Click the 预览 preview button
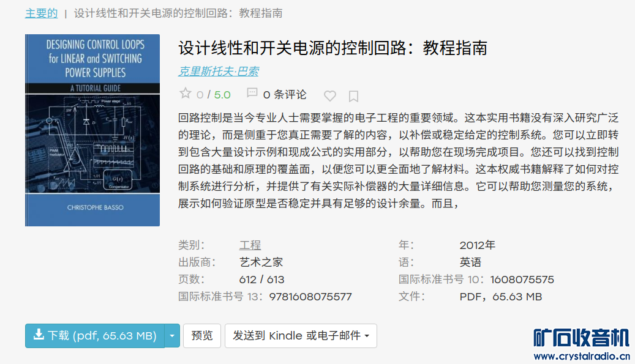Screen dimensions: 635x364 coord(201,336)
